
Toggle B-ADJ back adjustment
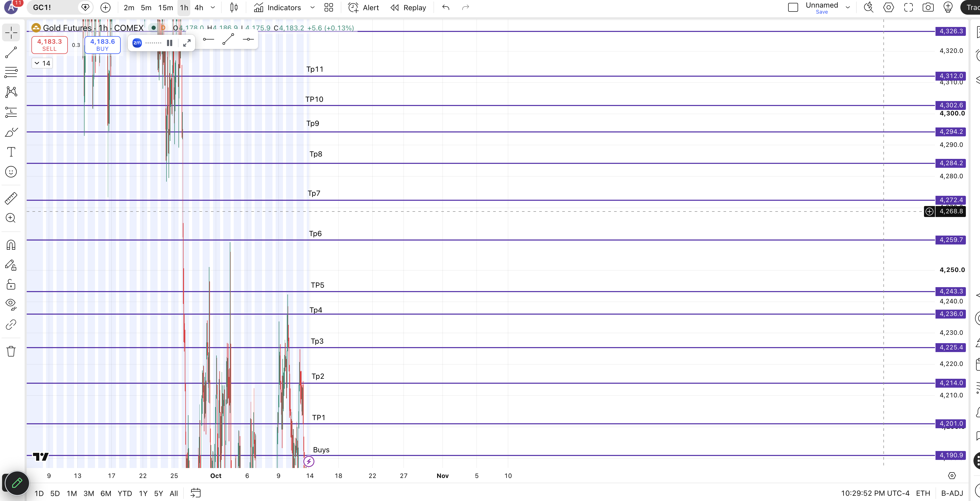pos(952,493)
